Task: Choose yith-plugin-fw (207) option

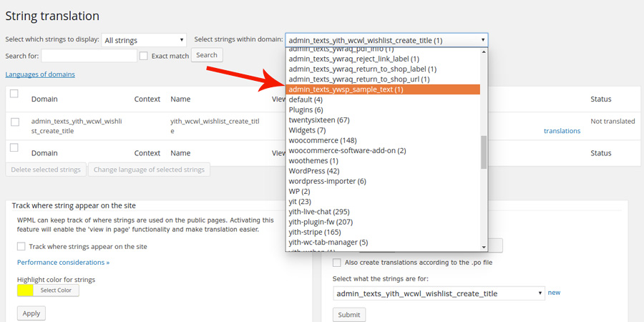Action: click(x=383, y=223)
